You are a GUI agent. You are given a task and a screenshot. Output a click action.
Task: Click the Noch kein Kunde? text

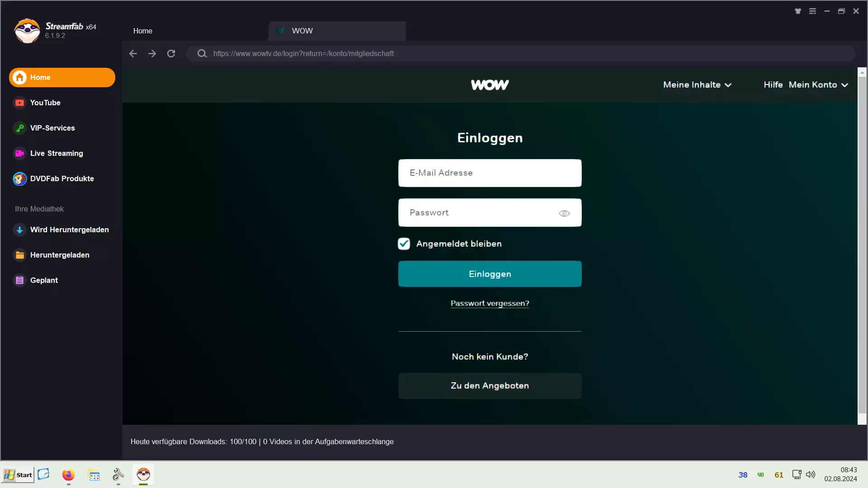490,357
